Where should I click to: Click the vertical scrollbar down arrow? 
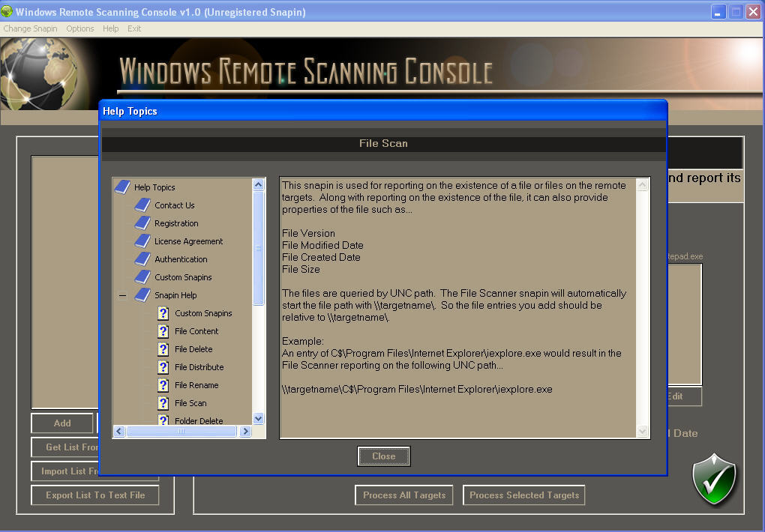pos(258,419)
